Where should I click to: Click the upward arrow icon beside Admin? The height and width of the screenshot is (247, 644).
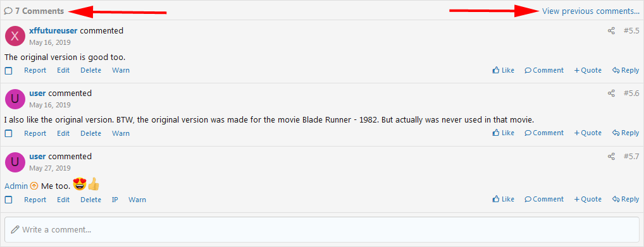35,186
